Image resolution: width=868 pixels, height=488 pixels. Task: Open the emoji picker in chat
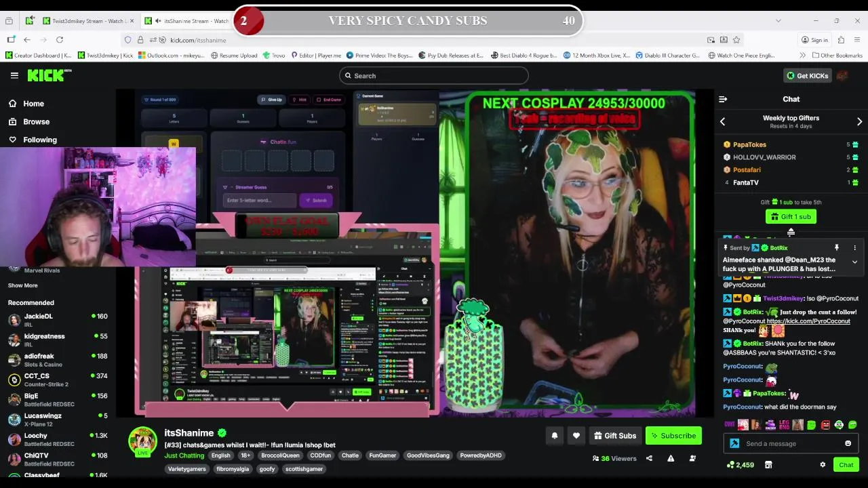tap(848, 443)
